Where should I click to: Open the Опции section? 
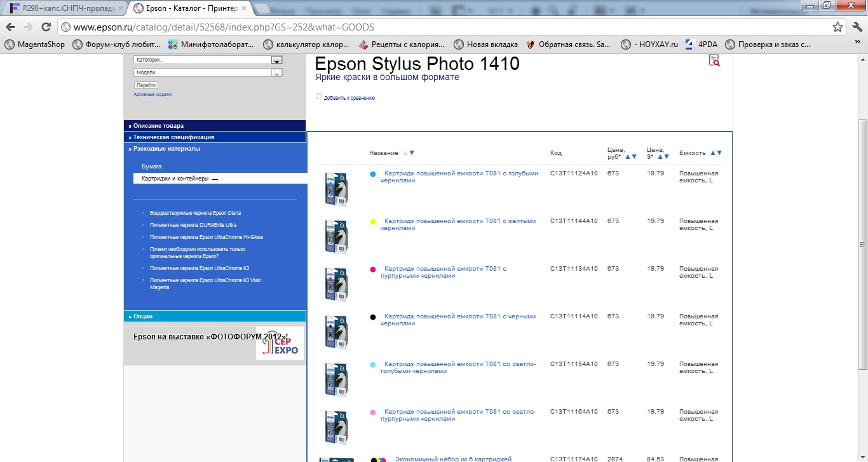pyautogui.click(x=215, y=316)
